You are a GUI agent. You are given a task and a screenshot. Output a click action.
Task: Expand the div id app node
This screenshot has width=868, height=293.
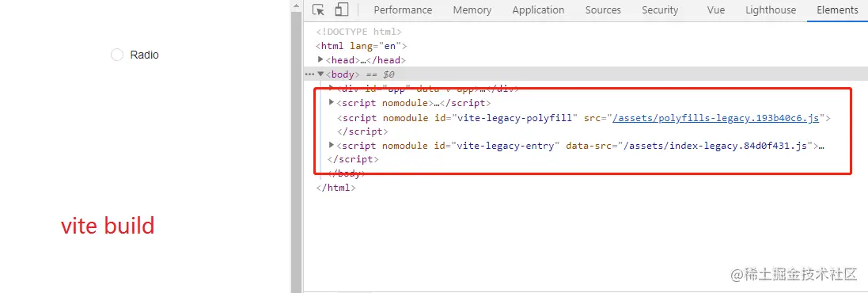click(332, 88)
